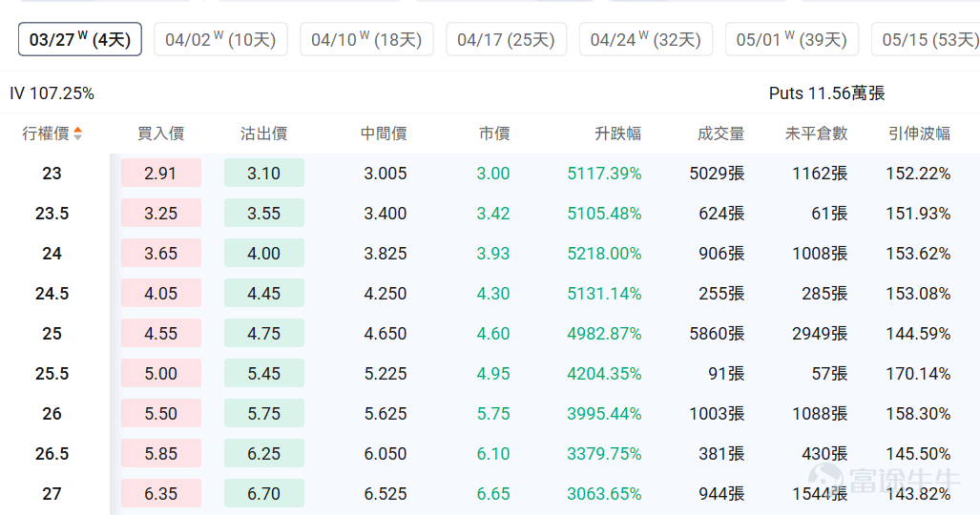This screenshot has width=980, height=515.
Task: Click strike price 24 row label
Action: pos(52,253)
